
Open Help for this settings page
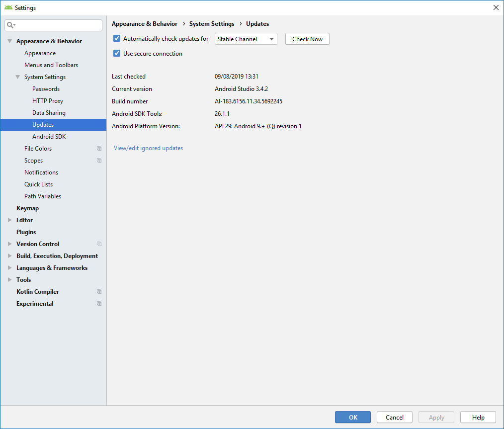[x=478, y=417]
